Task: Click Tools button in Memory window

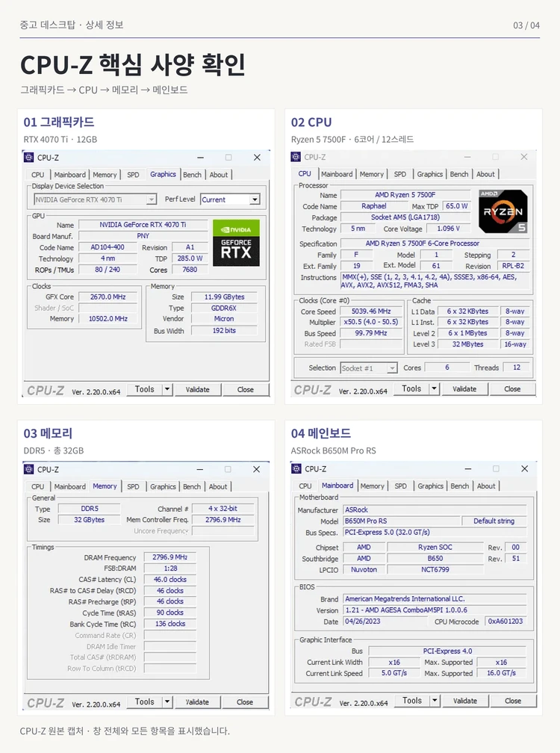Action: point(144,701)
